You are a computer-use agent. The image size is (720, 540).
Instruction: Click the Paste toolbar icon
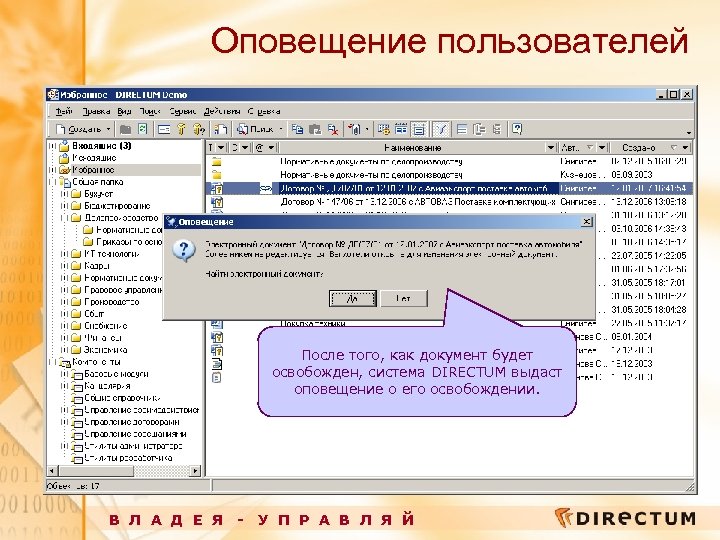[x=315, y=129]
